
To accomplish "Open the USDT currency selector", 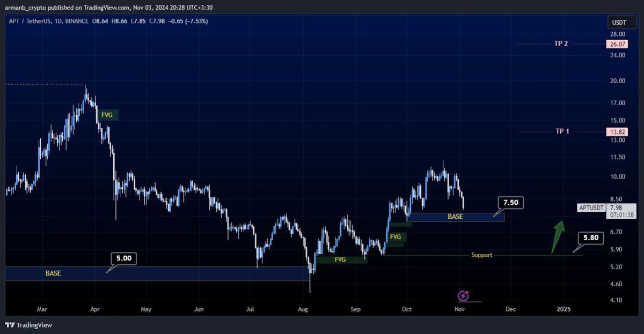I will coord(621,22).
